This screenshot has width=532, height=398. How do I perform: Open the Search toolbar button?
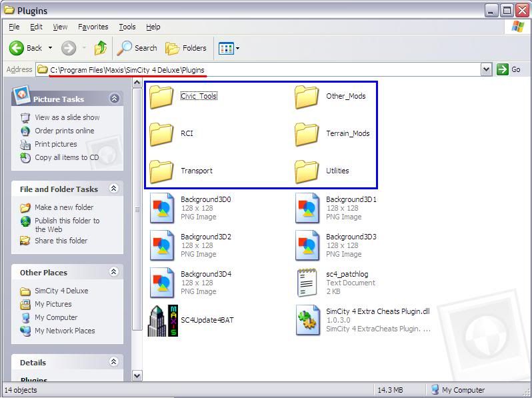[137, 48]
